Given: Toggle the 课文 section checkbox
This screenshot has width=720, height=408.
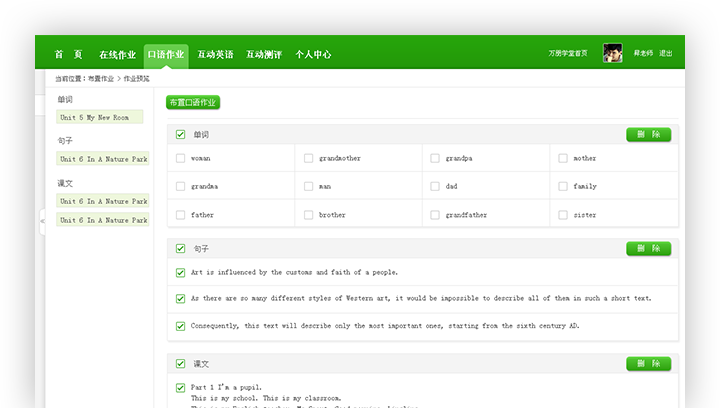Looking at the screenshot, I should pyautogui.click(x=180, y=364).
